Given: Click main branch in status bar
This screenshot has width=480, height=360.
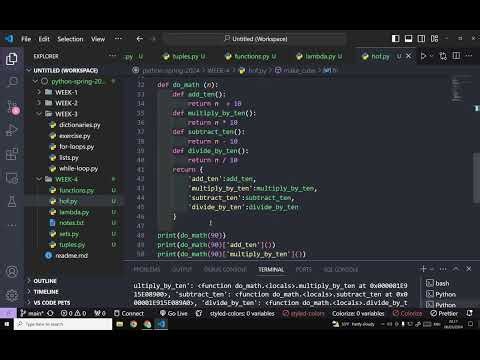Looking at the screenshot, I should coord(31,313).
